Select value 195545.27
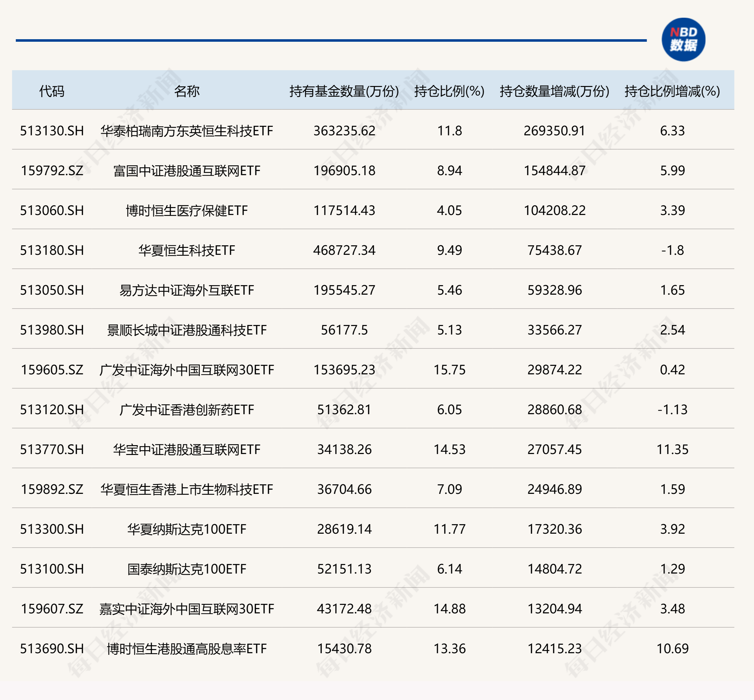The width and height of the screenshot is (754, 700). pyautogui.click(x=344, y=290)
